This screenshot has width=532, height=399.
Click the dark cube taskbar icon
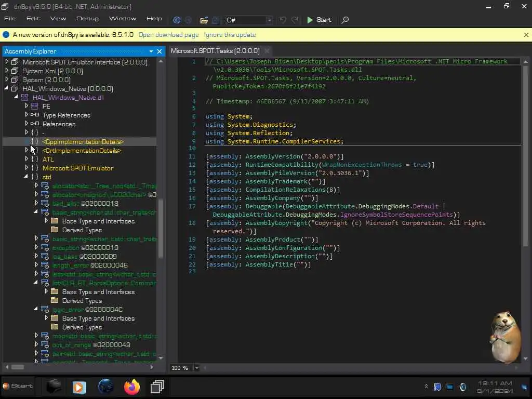point(54,387)
